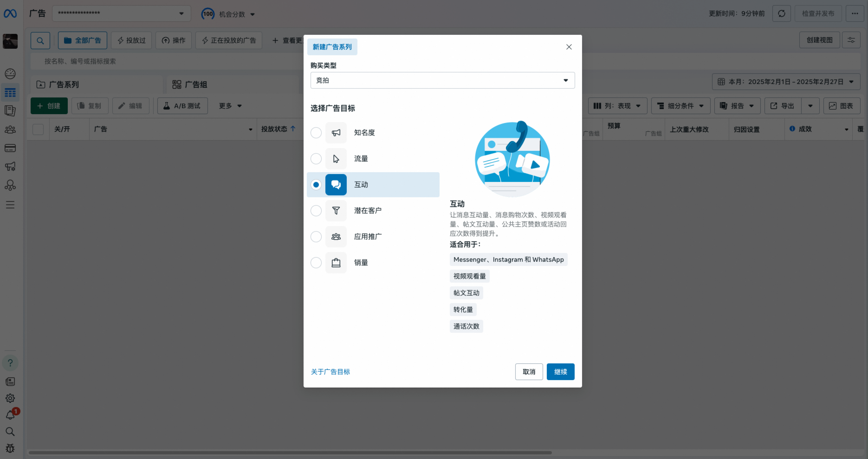Open the ad account selector dropdown
This screenshot has width=868, height=459.
pyautogui.click(x=122, y=13)
